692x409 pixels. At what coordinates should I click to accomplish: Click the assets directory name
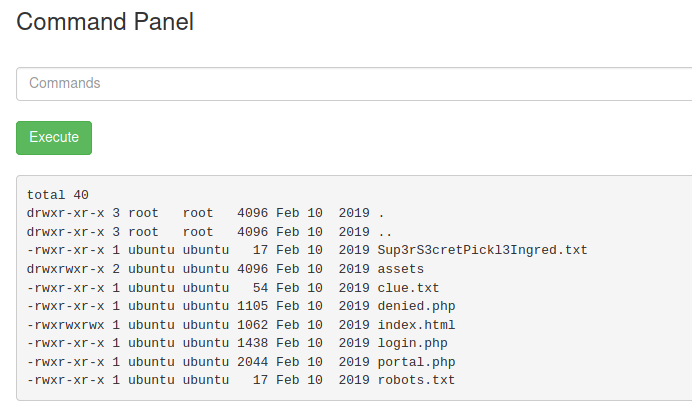coord(401,269)
